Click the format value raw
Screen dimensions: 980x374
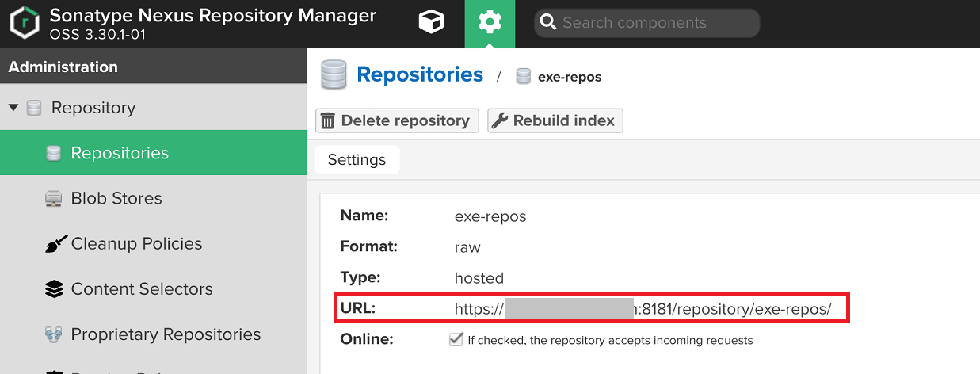[x=467, y=247]
